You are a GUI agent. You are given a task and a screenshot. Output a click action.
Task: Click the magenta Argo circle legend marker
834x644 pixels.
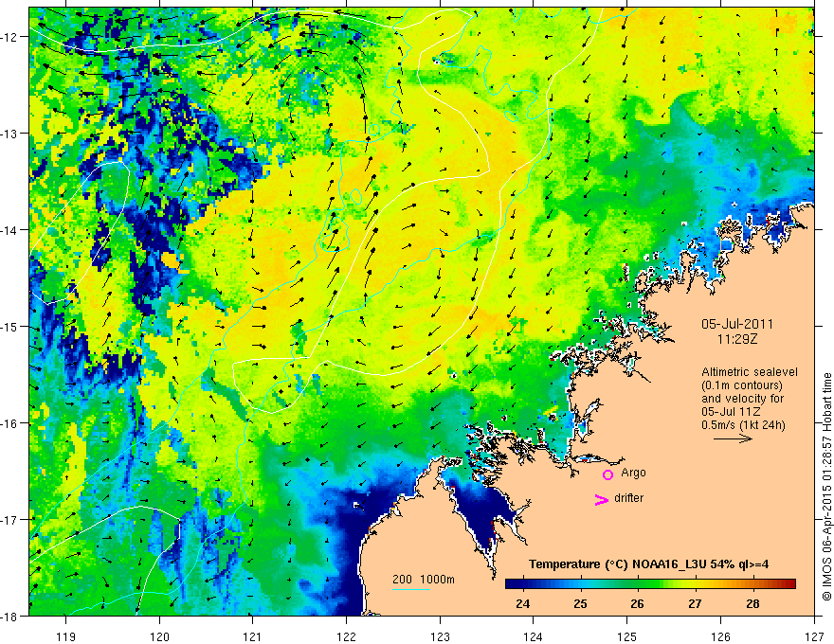tap(607, 474)
